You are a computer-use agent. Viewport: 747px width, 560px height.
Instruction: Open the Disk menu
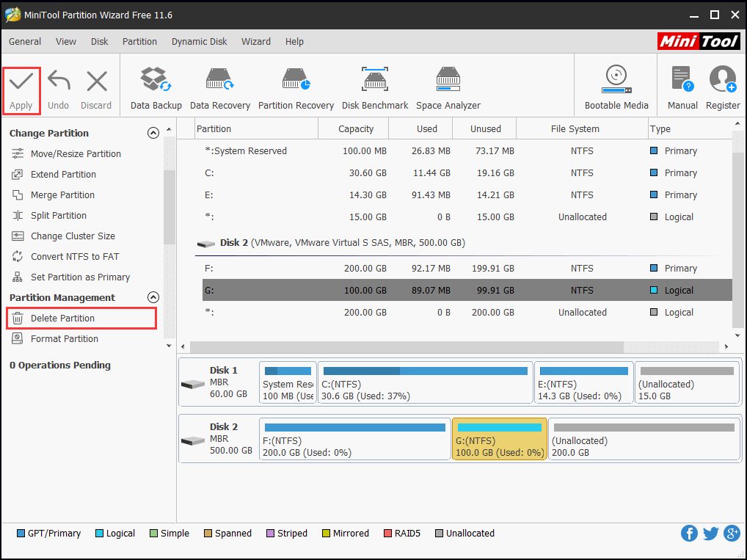(x=100, y=41)
